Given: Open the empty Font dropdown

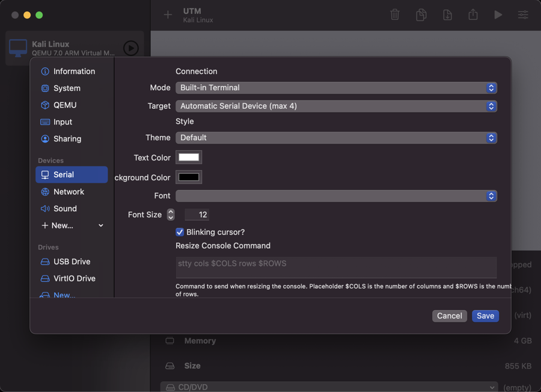Looking at the screenshot, I should 336,196.
